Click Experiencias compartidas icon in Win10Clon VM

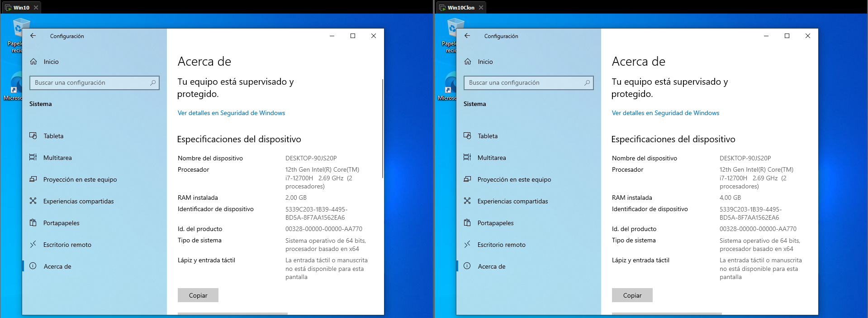pos(467,201)
